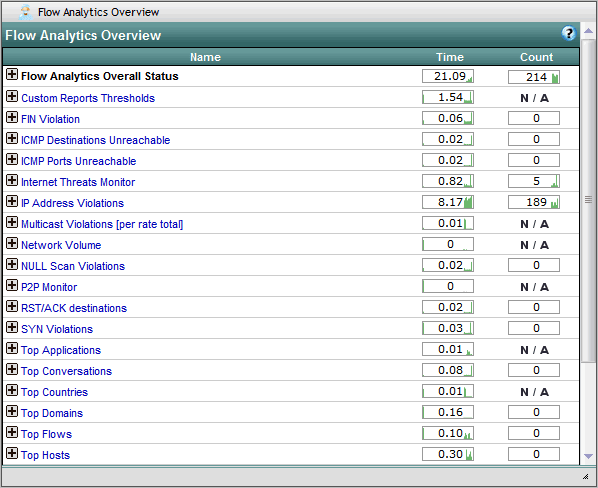Screen dimensions: 598x488
Task: Expand the Top Domains row
Action: (x=12, y=411)
